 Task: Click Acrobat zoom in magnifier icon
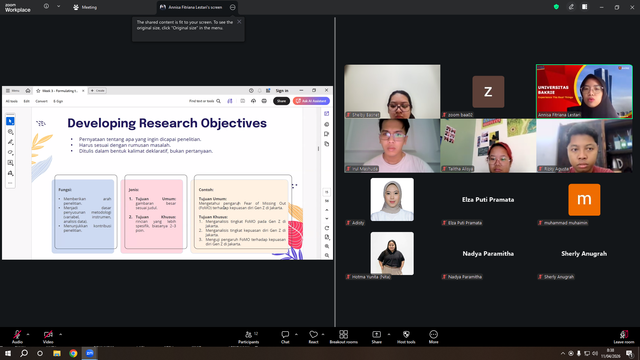click(327, 246)
